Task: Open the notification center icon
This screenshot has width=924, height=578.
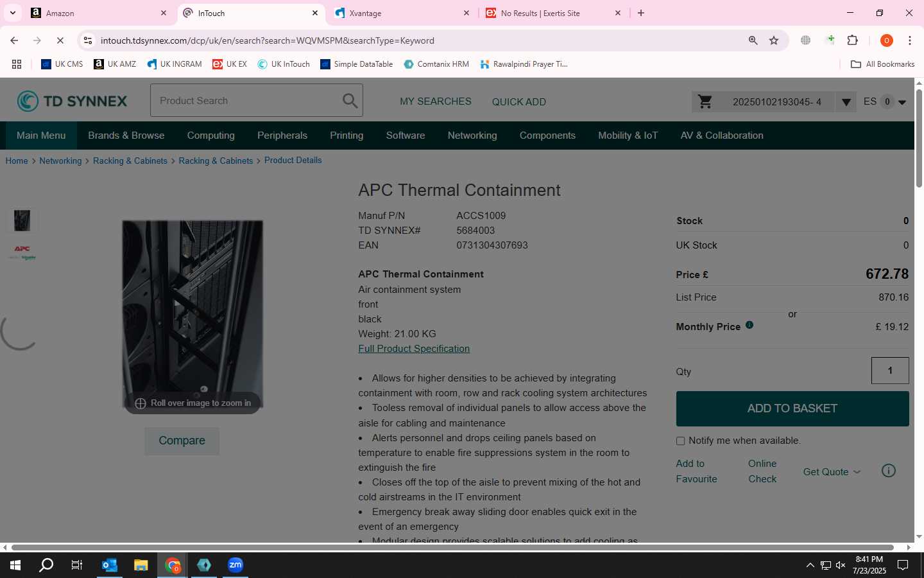Action: tap(903, 565)
